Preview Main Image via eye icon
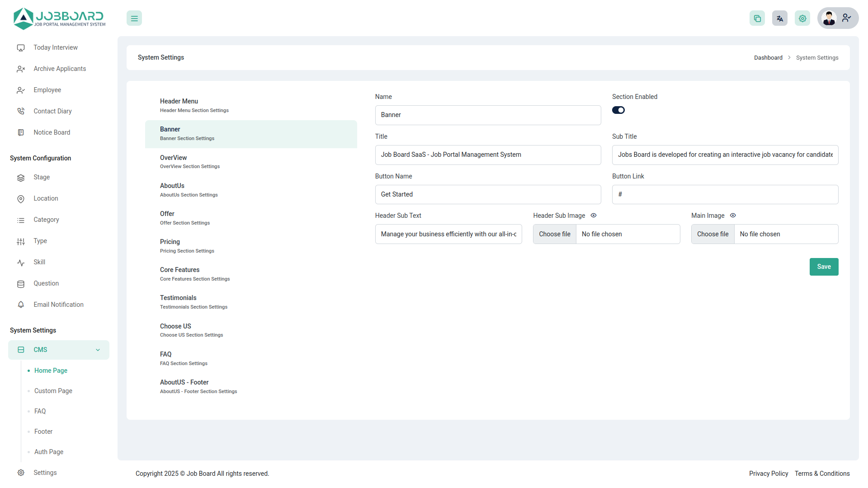Viewport: 868px width, 488px height. (x=733, y=216)
